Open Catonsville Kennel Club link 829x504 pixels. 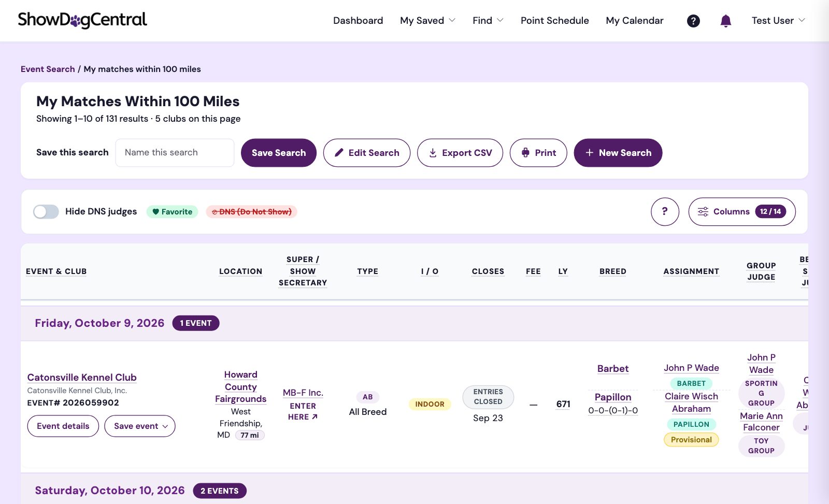(82, 377)
